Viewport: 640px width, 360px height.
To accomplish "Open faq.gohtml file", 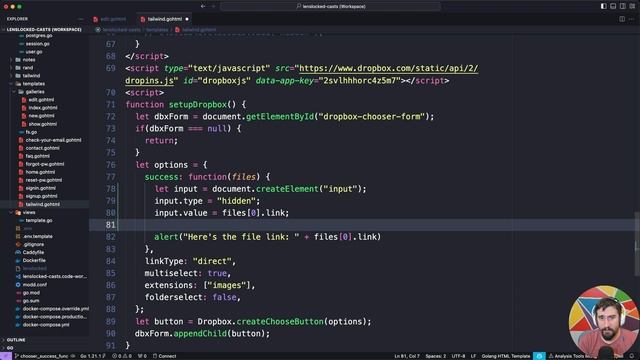I will pyautogui.click(x=38, y=156).
